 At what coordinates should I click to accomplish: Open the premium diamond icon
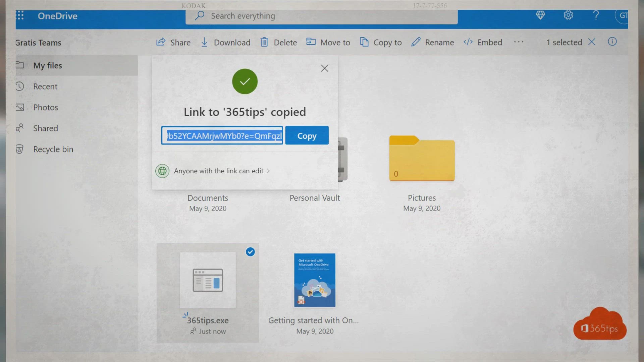(x=540, y=15)
